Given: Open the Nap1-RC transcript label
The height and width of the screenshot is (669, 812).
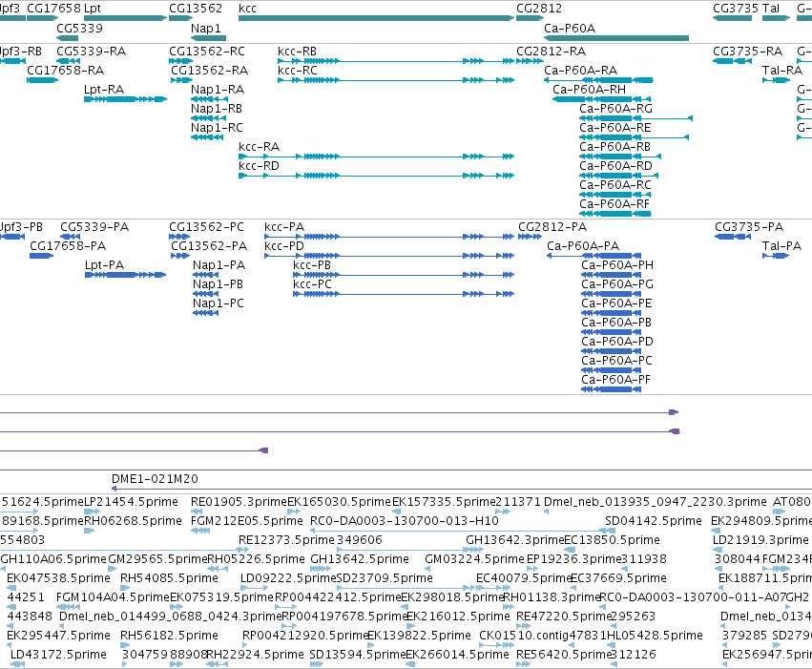Looking at the screenshot, I should [x=217, y=127].
